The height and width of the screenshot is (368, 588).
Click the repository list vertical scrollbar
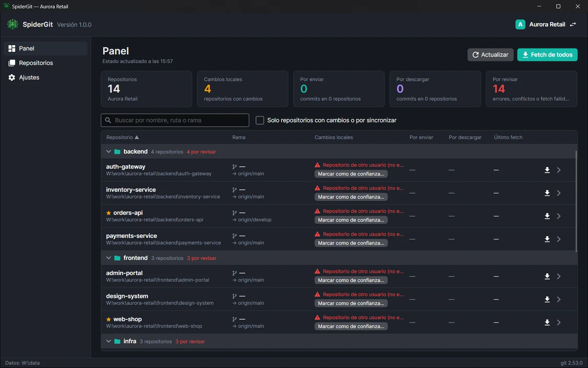click(x=576, y=202)
